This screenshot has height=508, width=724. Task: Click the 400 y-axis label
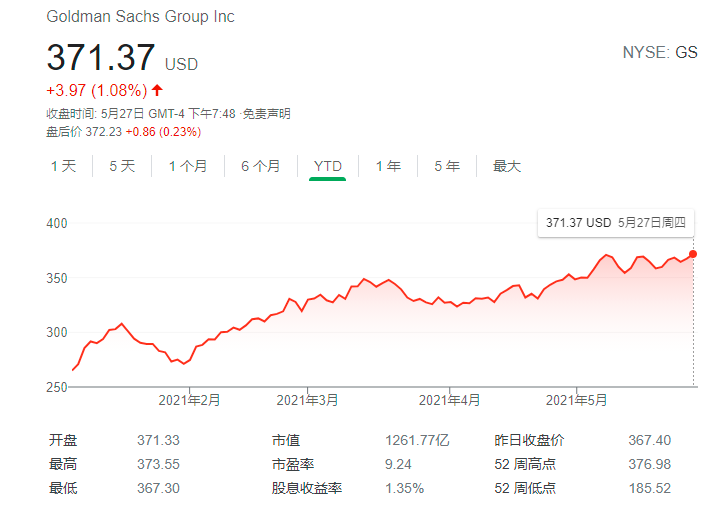pos(57,224)
